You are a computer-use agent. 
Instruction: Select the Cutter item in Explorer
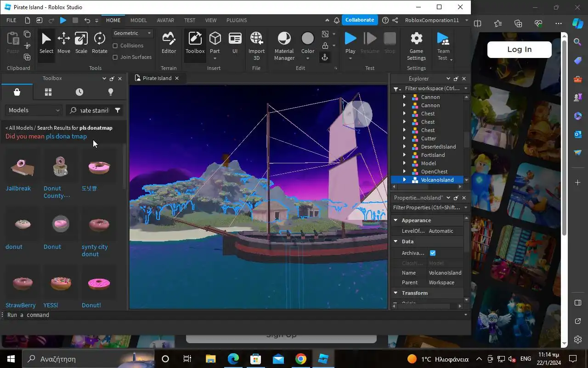[429, 138]
